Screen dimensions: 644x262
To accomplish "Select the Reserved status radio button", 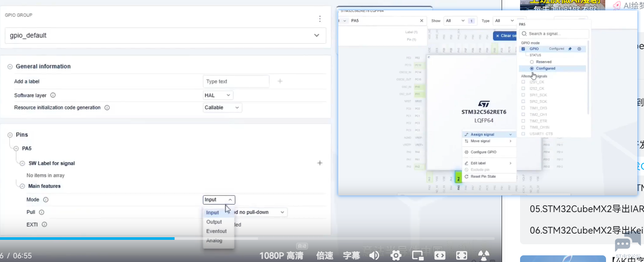I will tap(532, 62).
